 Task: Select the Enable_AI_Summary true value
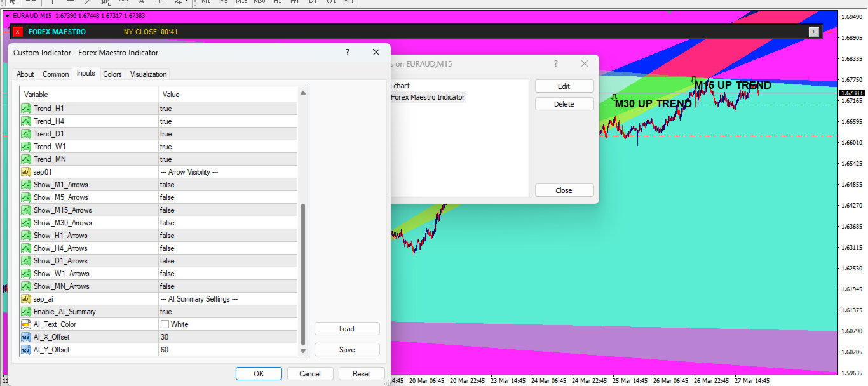(227, 312)
